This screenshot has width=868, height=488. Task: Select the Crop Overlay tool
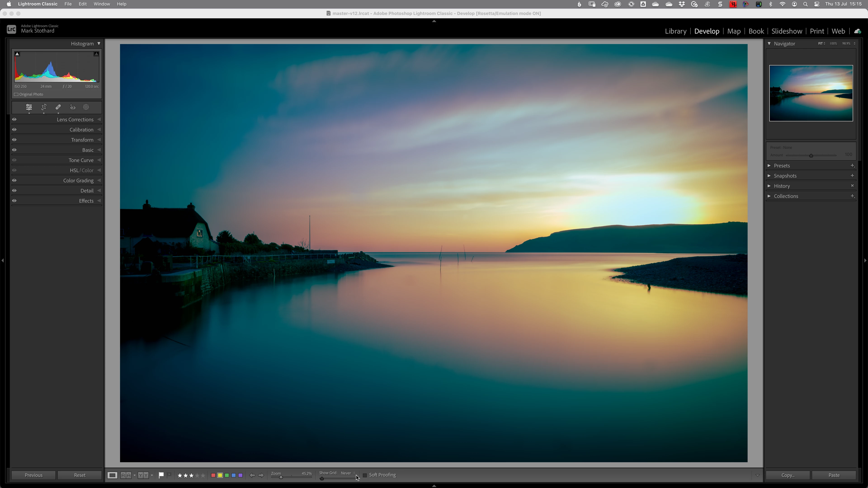[44, 107]
